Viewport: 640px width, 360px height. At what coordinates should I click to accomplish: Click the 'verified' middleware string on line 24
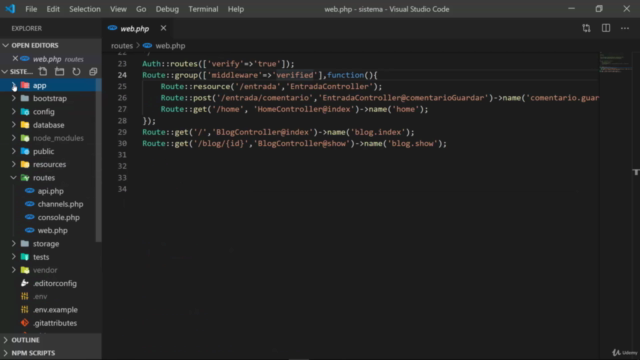(x=295, y=75)
